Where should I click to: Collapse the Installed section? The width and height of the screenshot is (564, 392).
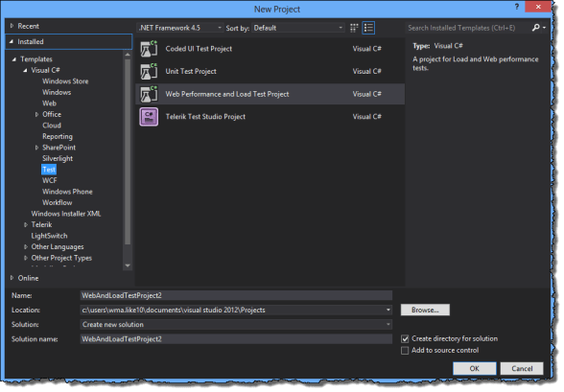pyautogui.click(x=12, y=41)
